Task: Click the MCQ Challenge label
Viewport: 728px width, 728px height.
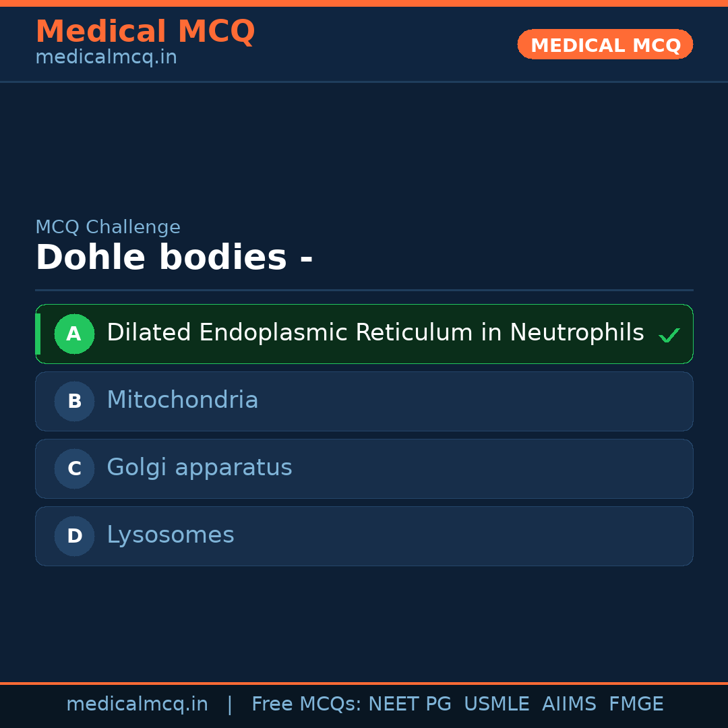Action: [108, 227]
